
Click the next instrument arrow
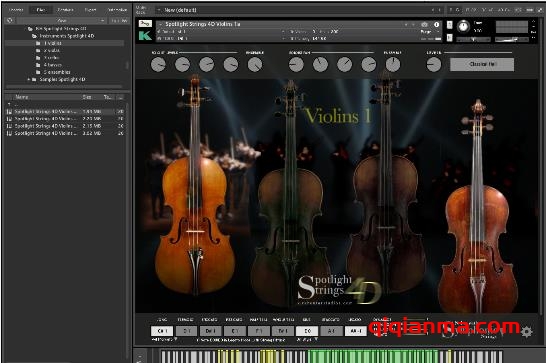[x=413, y=24]
